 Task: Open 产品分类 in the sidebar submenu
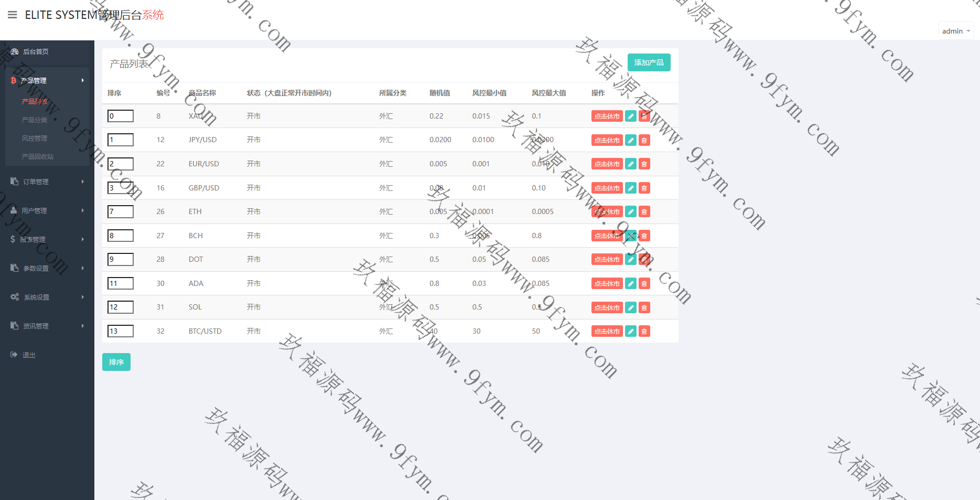[35, 120]
